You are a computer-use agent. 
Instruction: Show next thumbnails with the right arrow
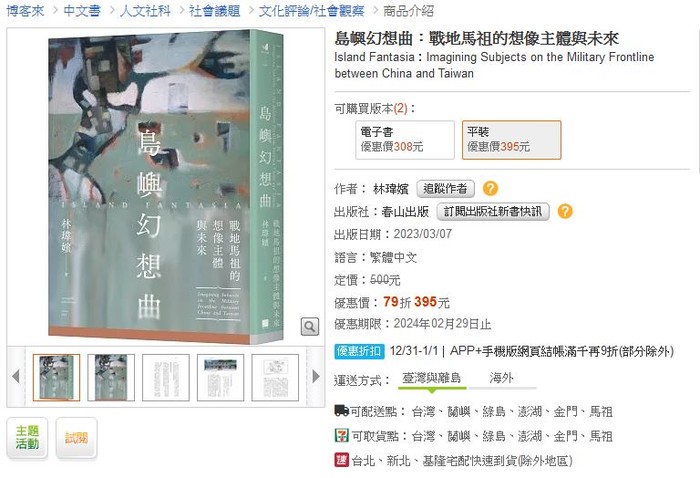pos(316,376)
